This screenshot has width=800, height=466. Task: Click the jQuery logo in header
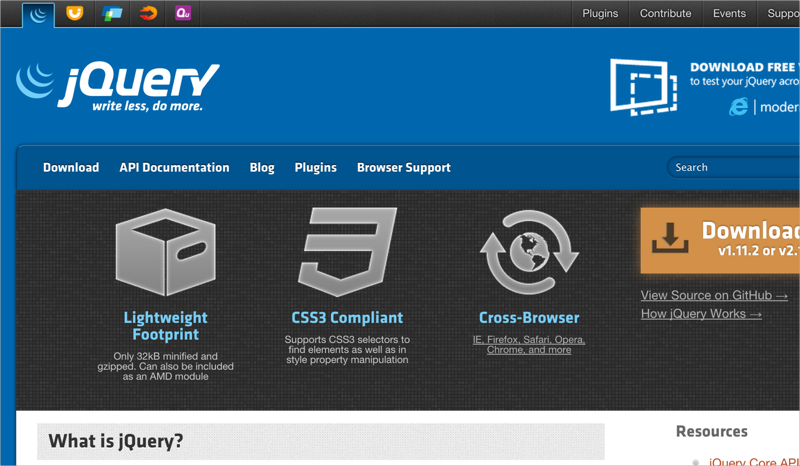coord(117,86)
